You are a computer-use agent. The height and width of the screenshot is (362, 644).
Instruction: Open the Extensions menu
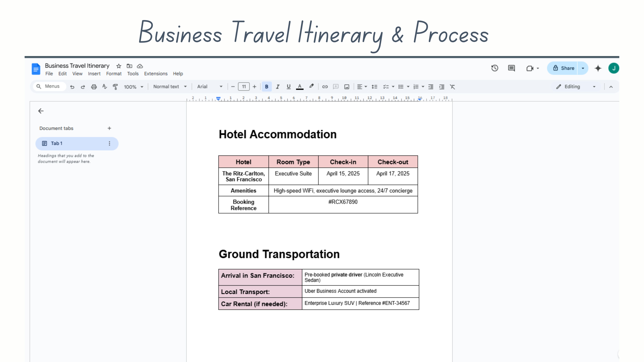(156, 74)
